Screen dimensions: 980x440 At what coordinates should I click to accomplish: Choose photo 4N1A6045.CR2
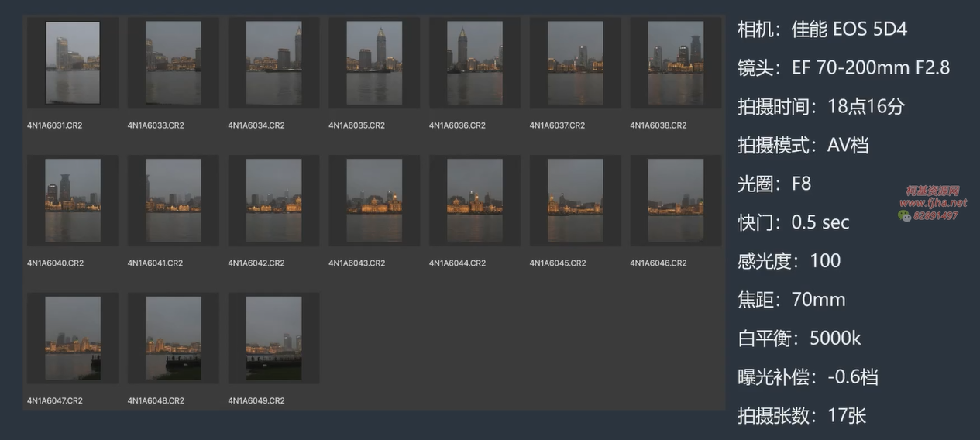click(575, 201)
